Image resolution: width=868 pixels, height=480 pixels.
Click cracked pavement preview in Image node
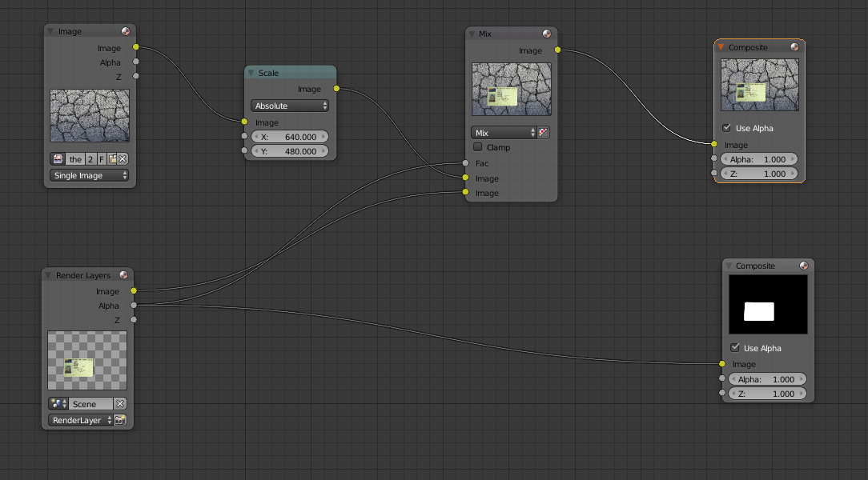(x=90, y=115)
